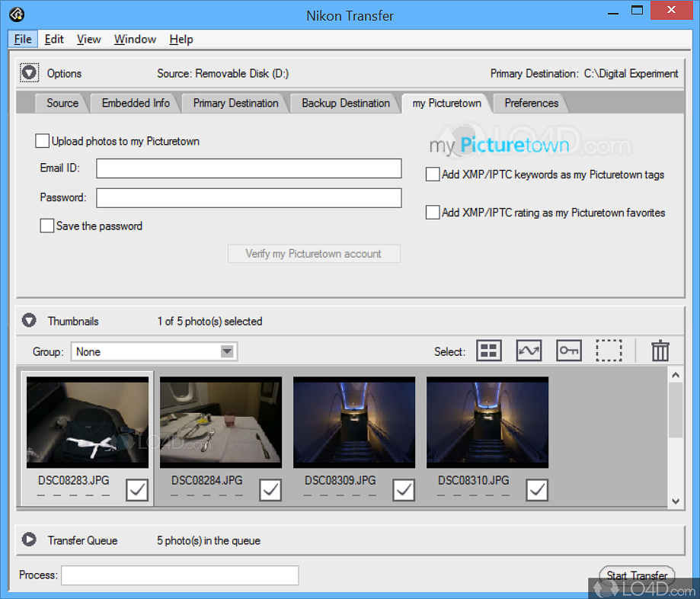700x599 pixels.
Task: Click the Deselect dashed-square icon
Action: [x=609, y=351]
